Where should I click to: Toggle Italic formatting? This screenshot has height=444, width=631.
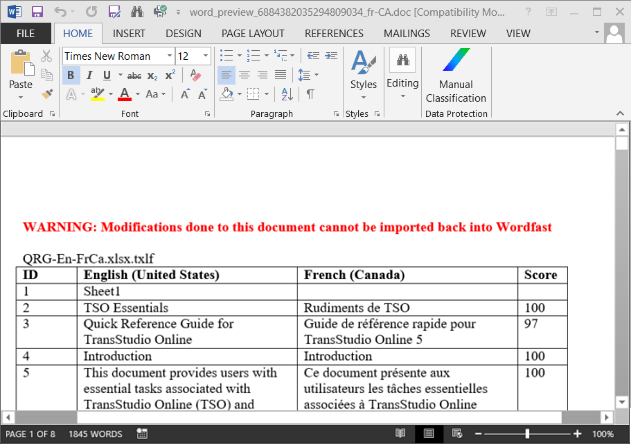[89, 75]
